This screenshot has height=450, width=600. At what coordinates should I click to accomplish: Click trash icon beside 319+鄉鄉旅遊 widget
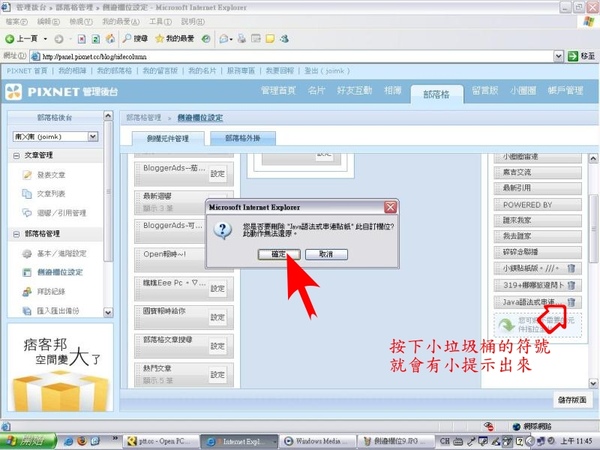pos(571,285)
